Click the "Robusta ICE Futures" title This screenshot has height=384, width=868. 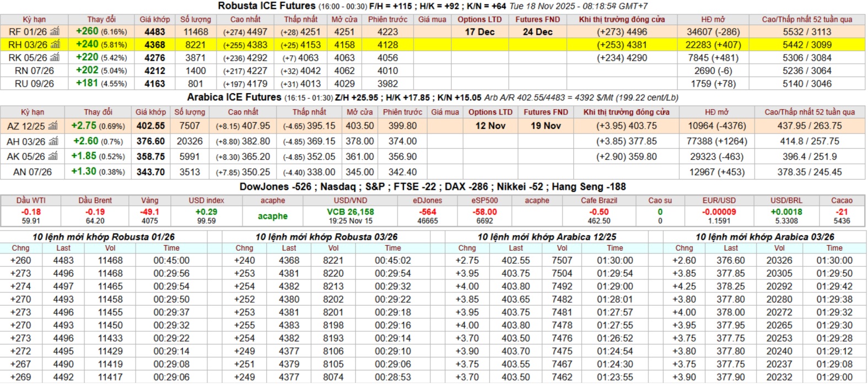point(267,6)
